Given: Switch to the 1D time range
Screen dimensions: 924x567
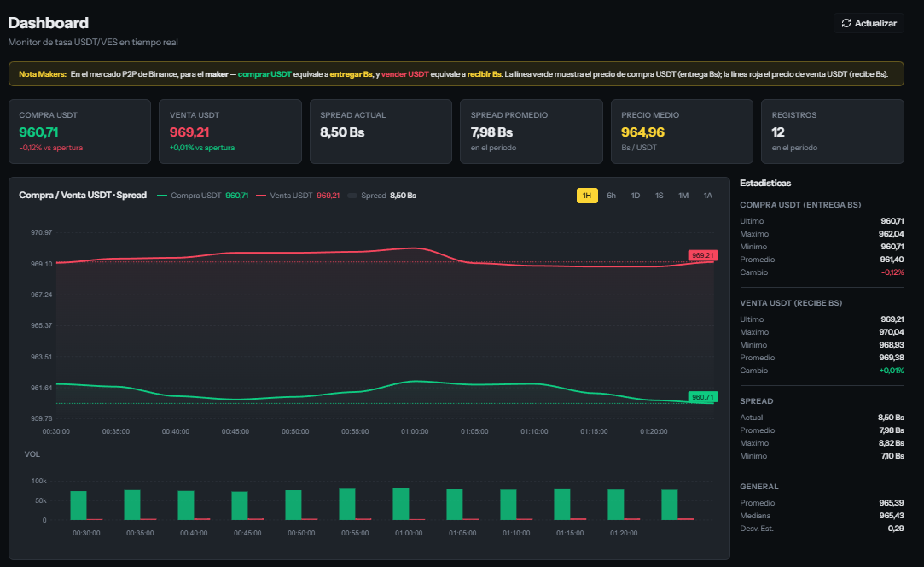Looking at the screenshot, I should [x=636, y=196].
